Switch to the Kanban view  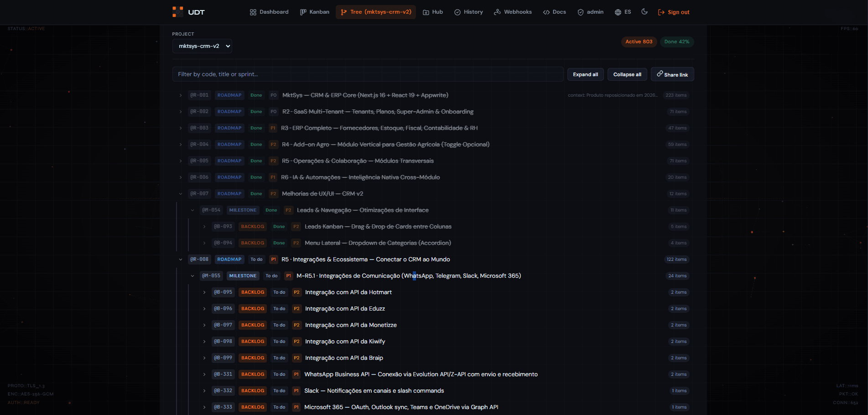tap(314, 12)
